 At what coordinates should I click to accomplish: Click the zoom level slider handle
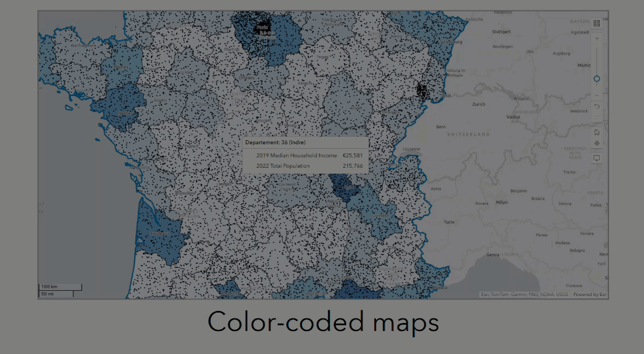tap(596, 78)
